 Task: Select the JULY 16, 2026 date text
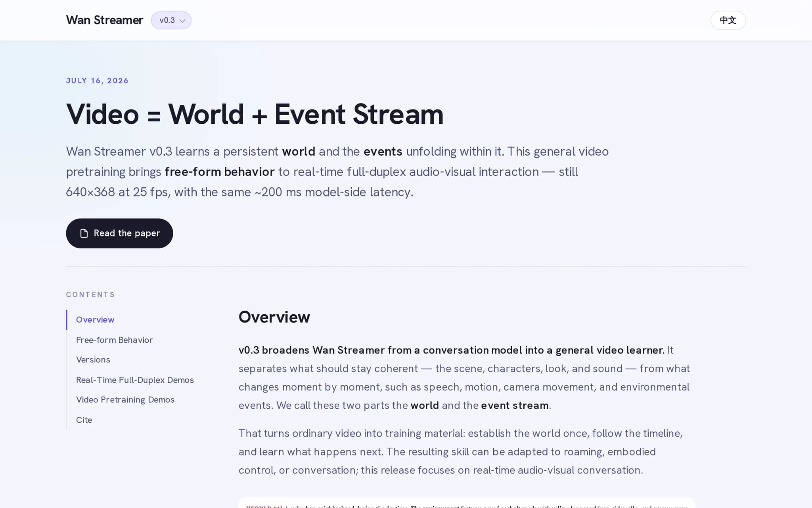pos(97,81)
